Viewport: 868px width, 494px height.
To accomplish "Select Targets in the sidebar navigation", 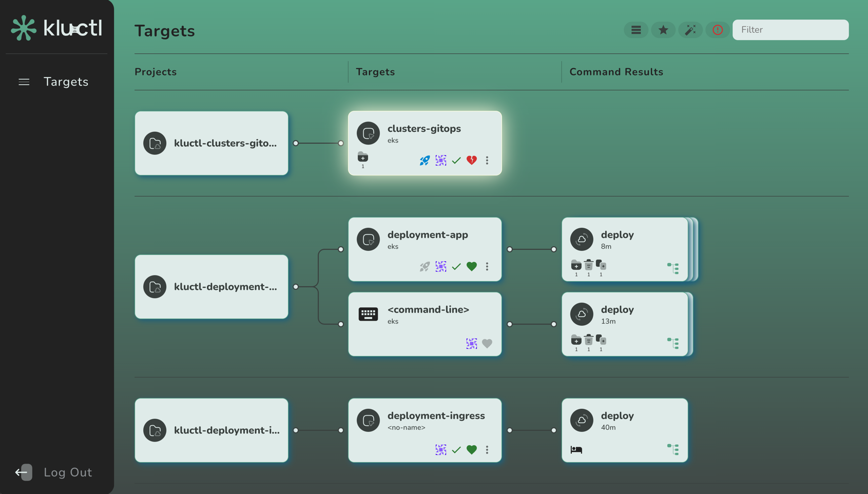I will [x=66, y=82].
